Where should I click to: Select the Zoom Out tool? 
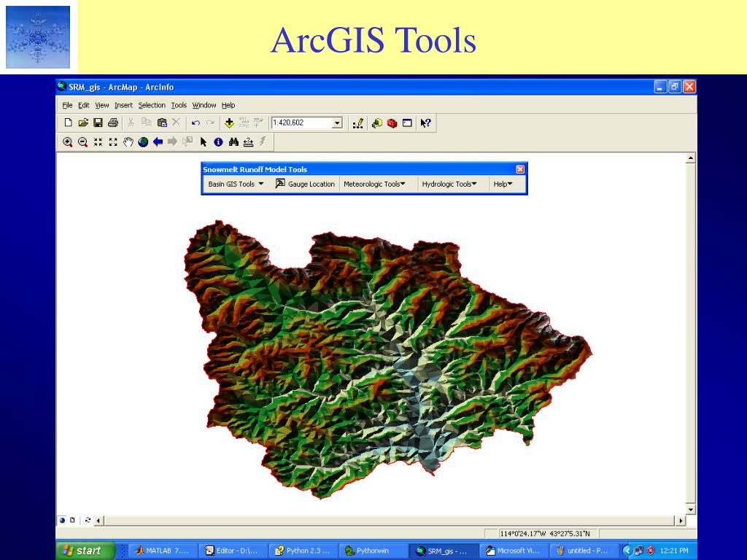click(82, 142)
